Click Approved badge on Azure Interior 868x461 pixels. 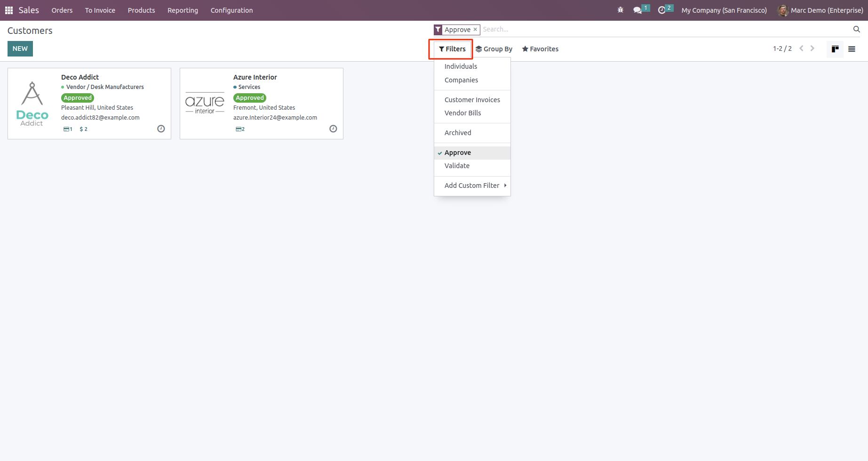tap(250, 98)
